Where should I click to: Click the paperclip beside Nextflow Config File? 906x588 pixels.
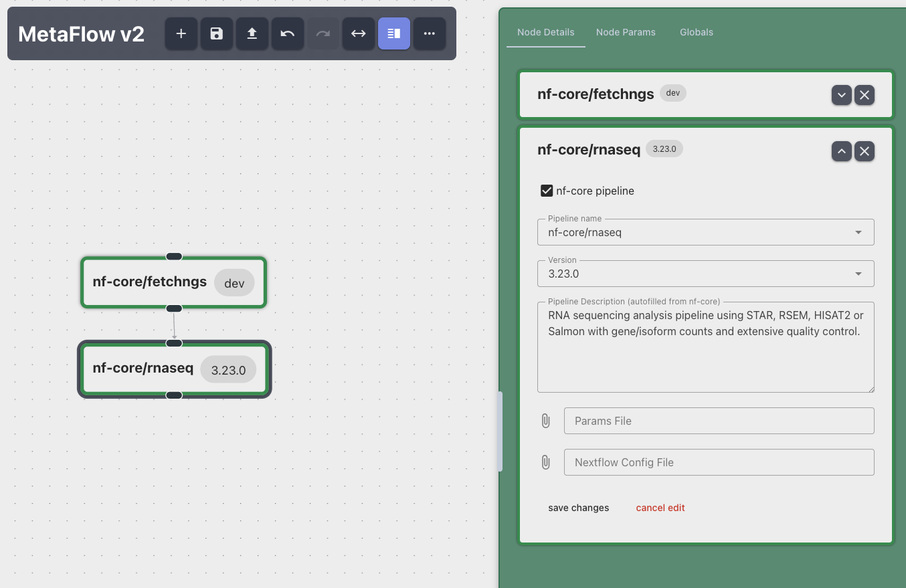coord(546,462)
